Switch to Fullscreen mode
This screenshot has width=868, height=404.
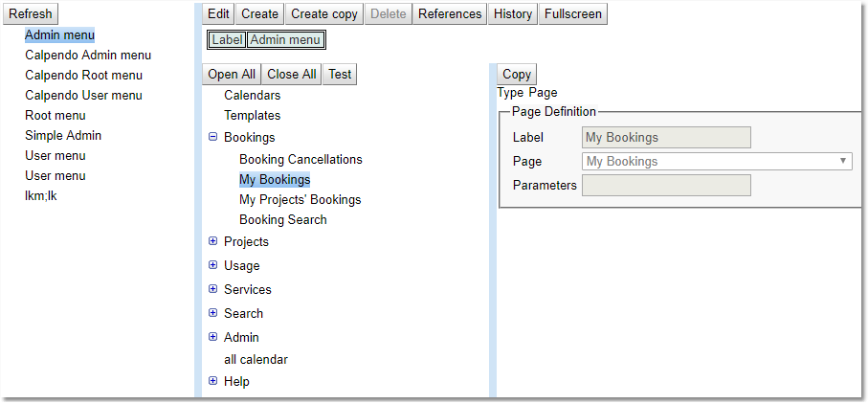[x=572, y=13]
